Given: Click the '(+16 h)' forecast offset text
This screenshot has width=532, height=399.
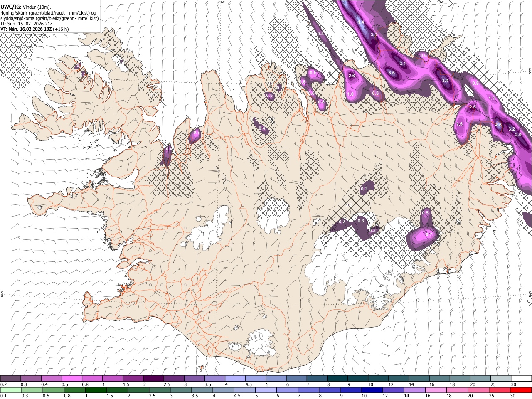Looking at the screenshot, I should click(x=61, y=29).
